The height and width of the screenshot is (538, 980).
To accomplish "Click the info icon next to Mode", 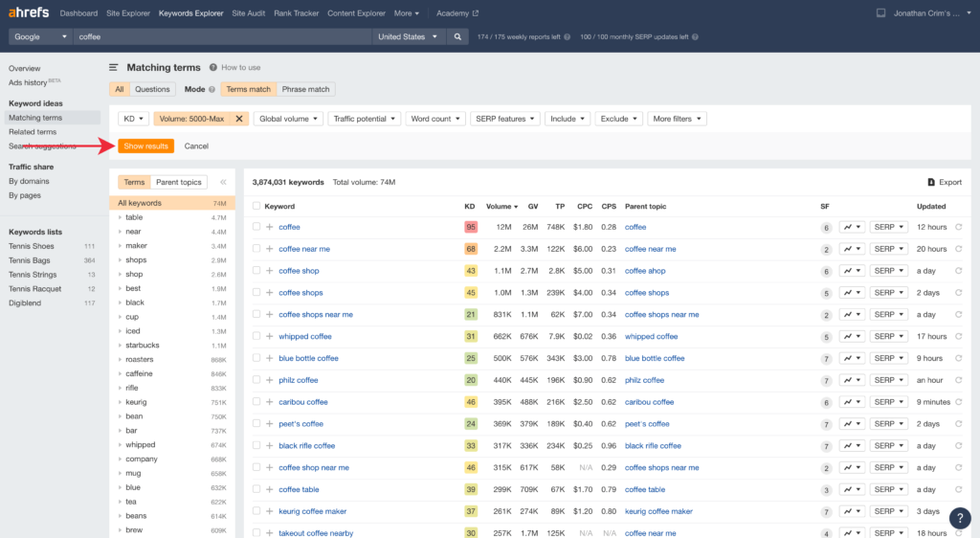I will (x=212, y=89).
